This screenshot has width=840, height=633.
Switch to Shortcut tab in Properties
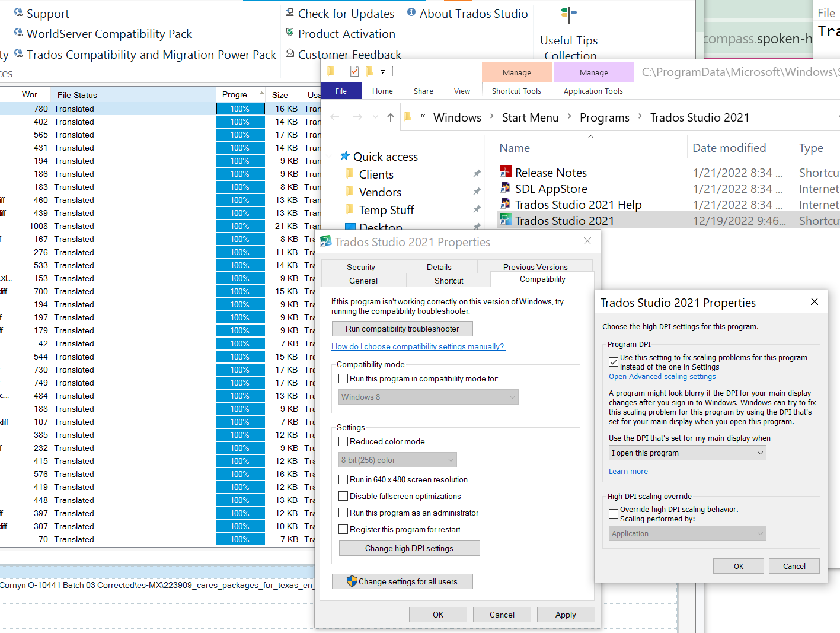pyautogui.click(x=449, y=281)
